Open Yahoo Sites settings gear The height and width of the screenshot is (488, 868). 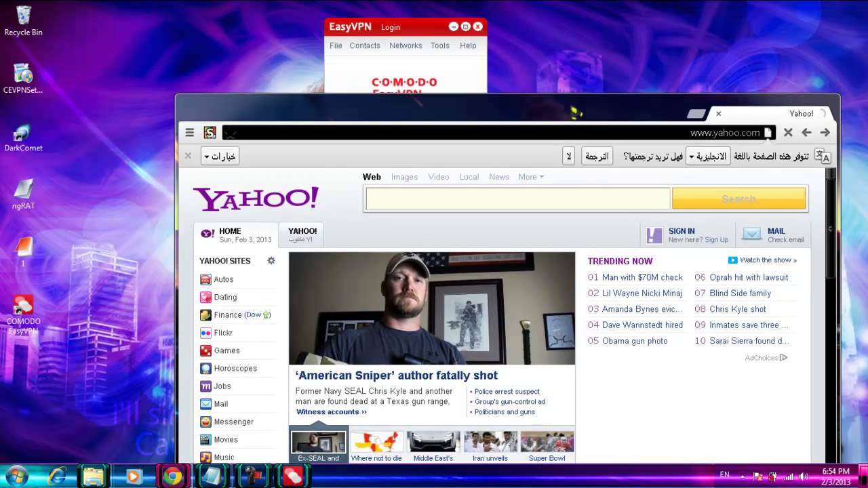tap(271, 260)
